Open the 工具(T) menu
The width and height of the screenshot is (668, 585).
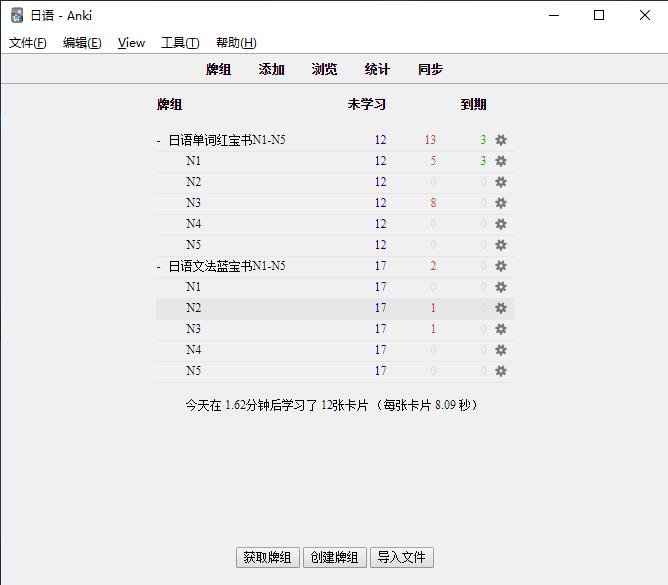[180, 43]
